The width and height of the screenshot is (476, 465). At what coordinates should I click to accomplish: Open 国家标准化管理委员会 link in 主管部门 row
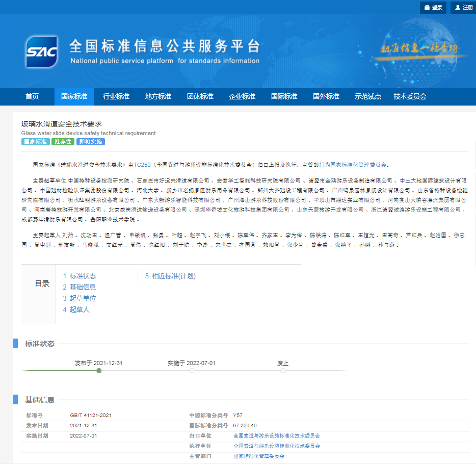pos(258,456)
